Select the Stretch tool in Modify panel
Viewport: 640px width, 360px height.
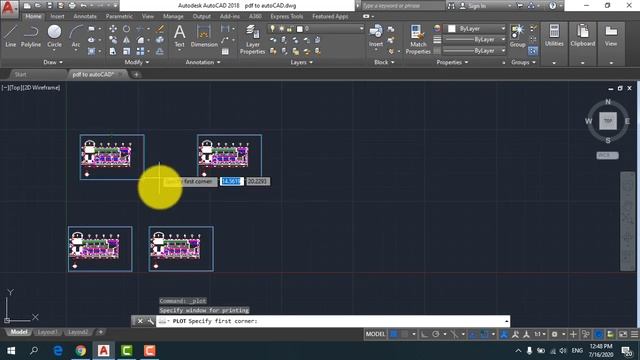click(x=113, y=51)
